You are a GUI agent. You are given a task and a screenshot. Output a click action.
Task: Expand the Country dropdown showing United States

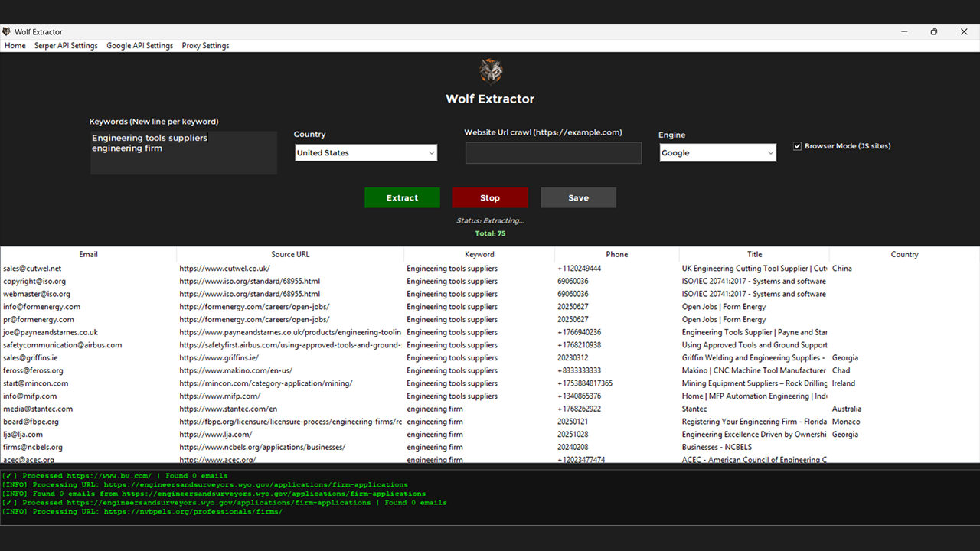click(366, 153)
